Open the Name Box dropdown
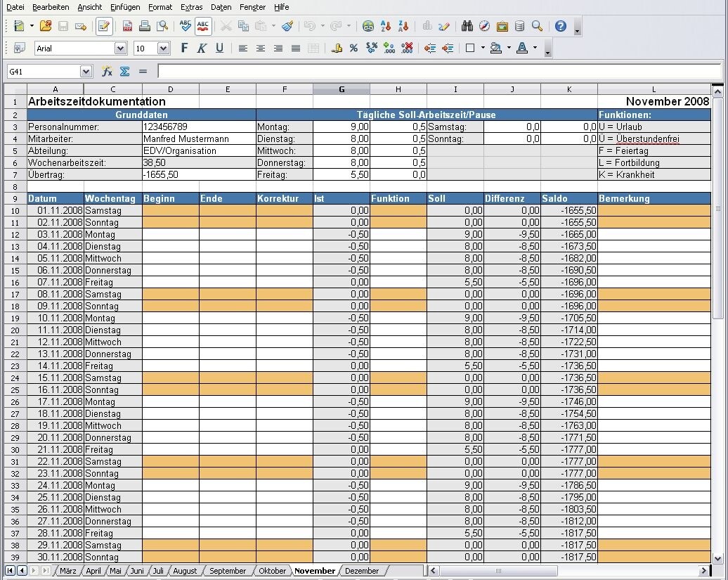 pyautogui.click(x=86, y=71)
